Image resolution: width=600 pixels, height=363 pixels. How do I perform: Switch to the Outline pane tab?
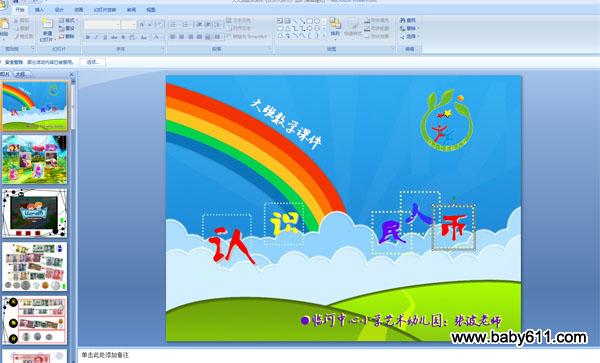click(x=20, y=74)
